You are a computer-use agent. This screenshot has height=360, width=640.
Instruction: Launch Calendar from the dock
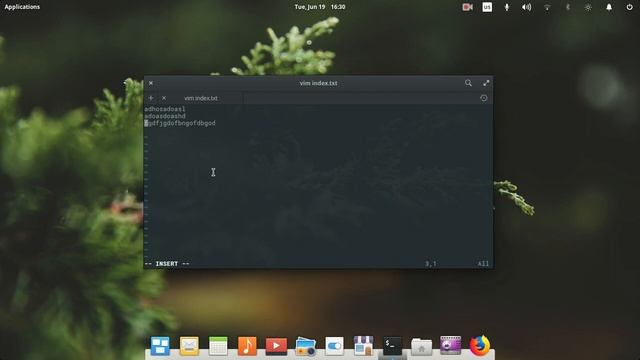[218, 346]
